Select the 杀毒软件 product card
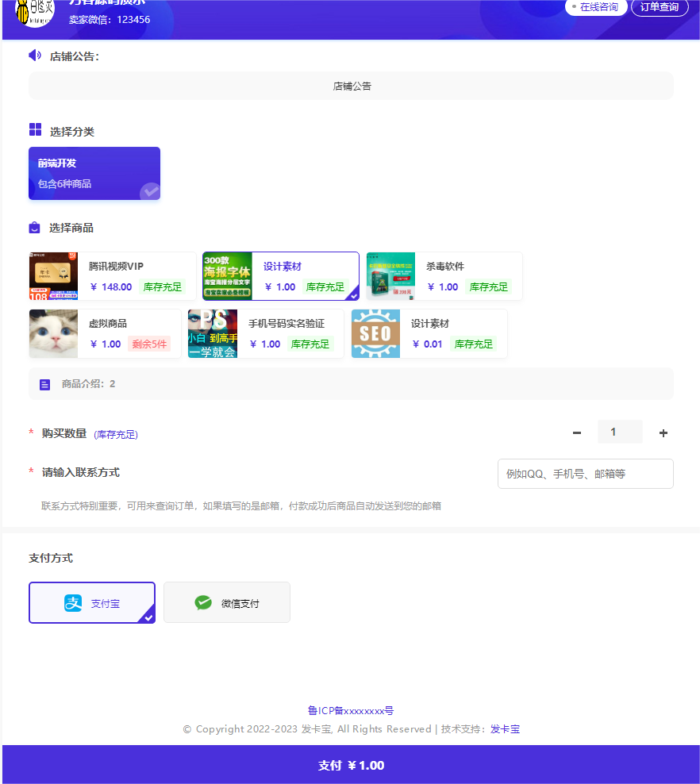 point(444,276)
